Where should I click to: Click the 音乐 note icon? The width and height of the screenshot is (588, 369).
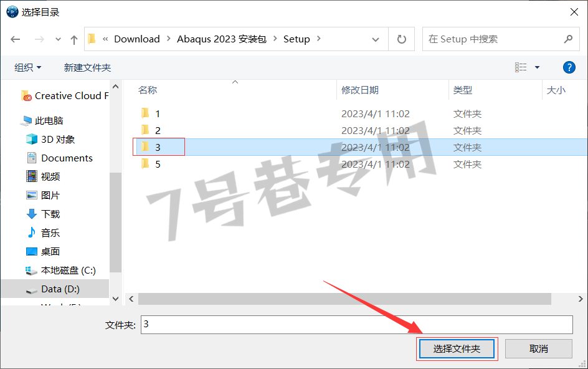click(32, 232)
